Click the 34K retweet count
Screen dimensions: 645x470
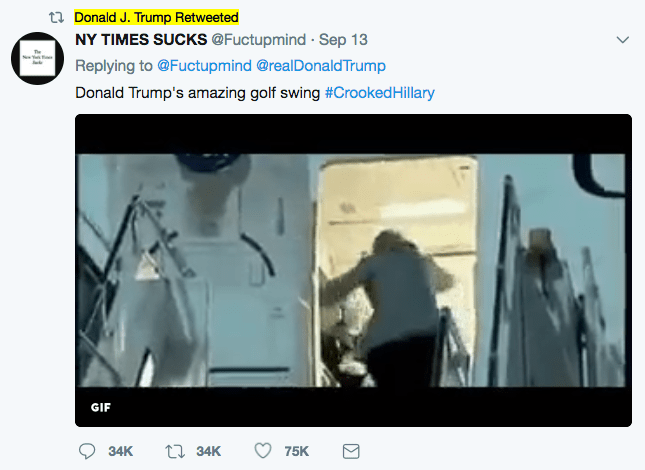[208, 452]
